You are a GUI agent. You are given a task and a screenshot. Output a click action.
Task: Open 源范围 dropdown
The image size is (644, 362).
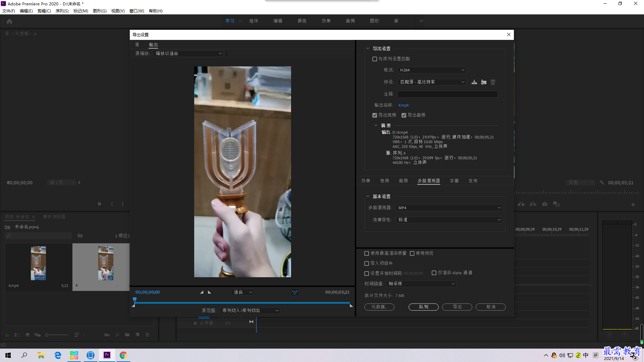(250, 311)
